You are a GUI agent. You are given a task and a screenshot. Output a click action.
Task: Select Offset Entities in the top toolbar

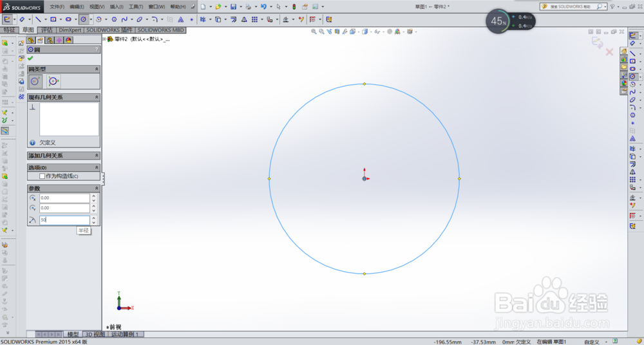click(233, 19)
